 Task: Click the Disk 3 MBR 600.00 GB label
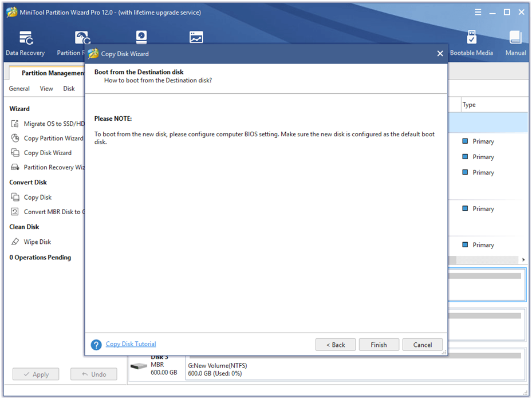pos(164,365)
